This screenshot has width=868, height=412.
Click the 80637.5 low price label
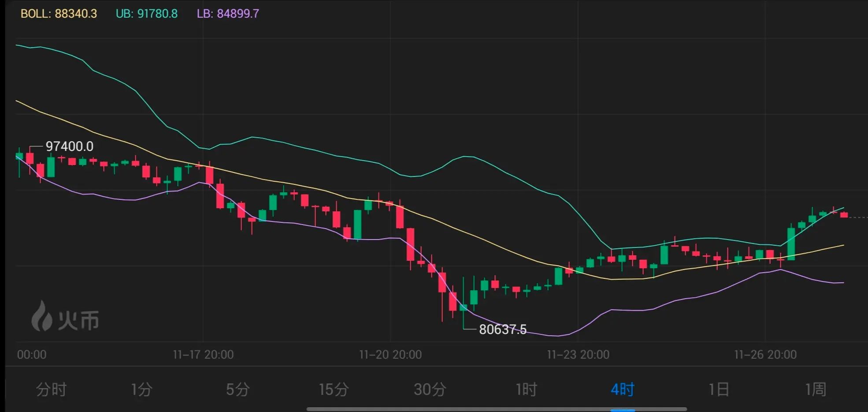click(503, 330)
